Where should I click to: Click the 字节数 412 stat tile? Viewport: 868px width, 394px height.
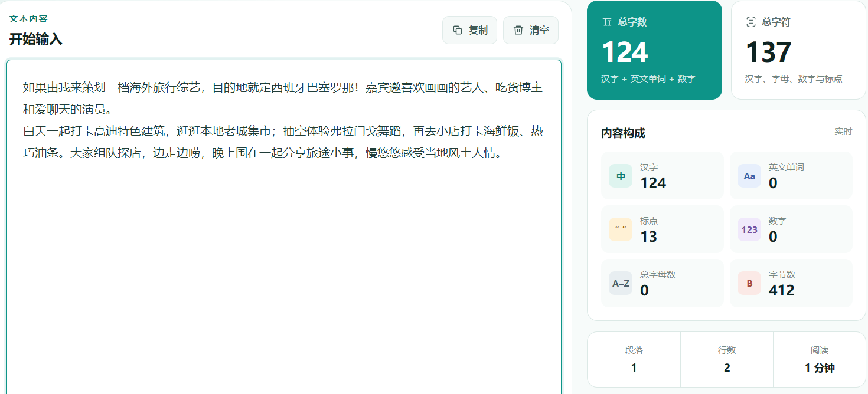point(791,283)
